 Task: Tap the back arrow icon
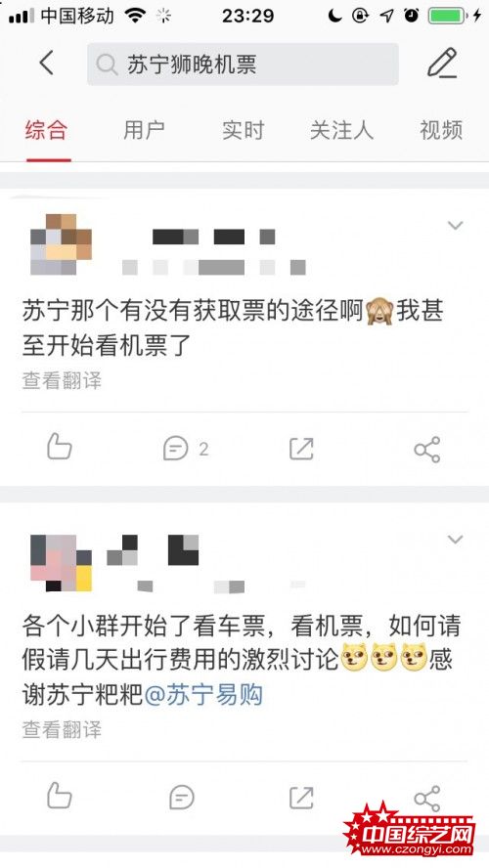(x=47, y=63)
